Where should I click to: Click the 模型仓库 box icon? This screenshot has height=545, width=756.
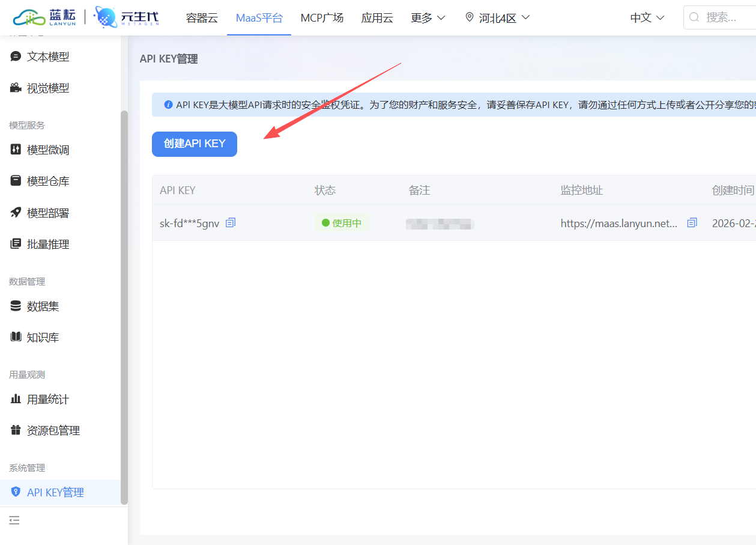tap(16, 181)
